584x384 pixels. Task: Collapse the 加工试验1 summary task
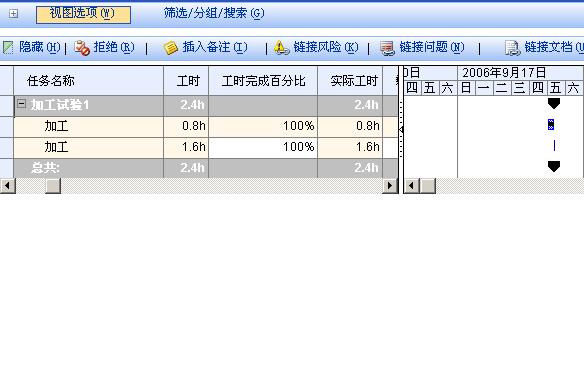(x=22, y=104)
